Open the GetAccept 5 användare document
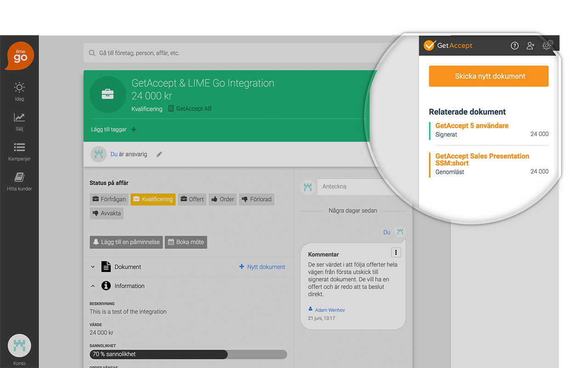Viewport: 588px width, 368px height. (x=472, y=126)
